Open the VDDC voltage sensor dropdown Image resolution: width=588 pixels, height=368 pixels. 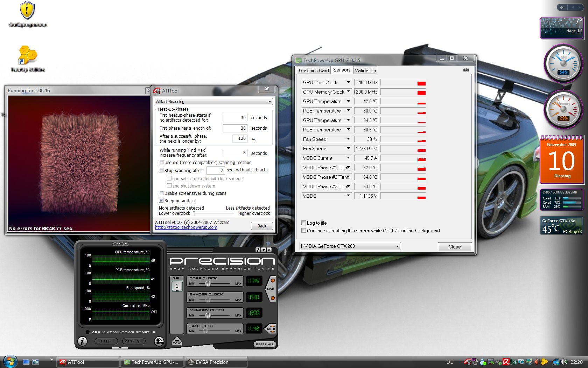click(348, 196)
